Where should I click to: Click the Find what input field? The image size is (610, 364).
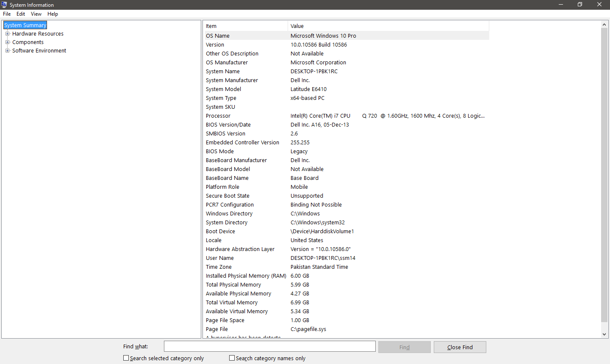[269, 346]
